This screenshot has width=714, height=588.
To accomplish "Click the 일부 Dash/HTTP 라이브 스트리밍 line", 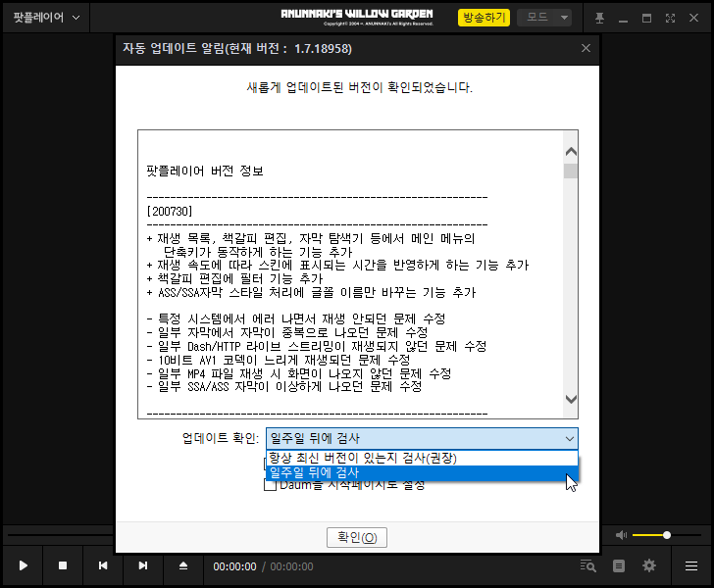I will (317, 346).
